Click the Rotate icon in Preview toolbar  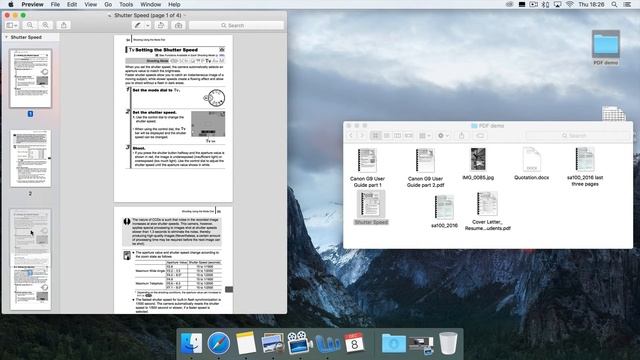tap(161, 25)
